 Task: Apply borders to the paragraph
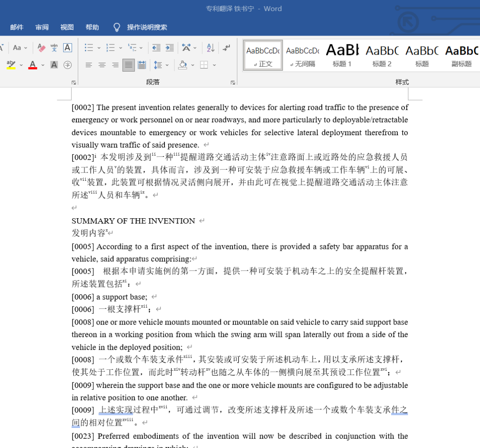click(x=204, y=65)
